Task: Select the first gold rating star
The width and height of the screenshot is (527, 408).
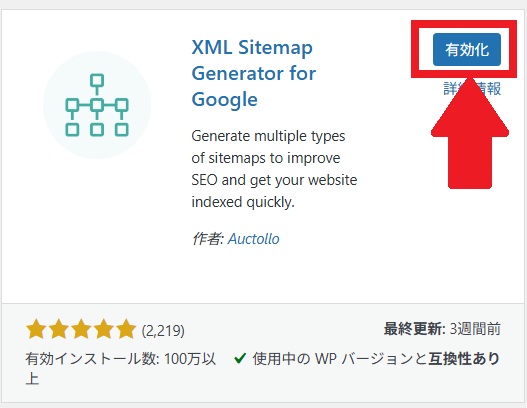Action: coord(36,329)
